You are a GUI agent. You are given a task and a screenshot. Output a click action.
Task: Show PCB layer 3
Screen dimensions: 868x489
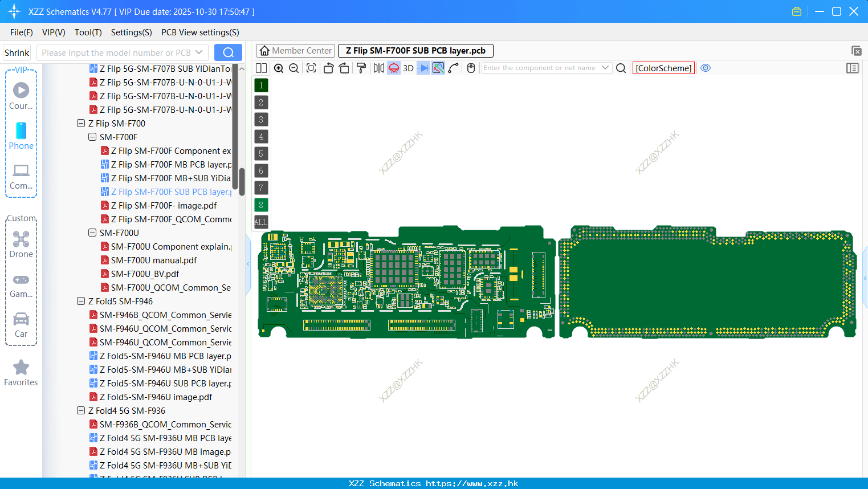click(x=261, y=120)
